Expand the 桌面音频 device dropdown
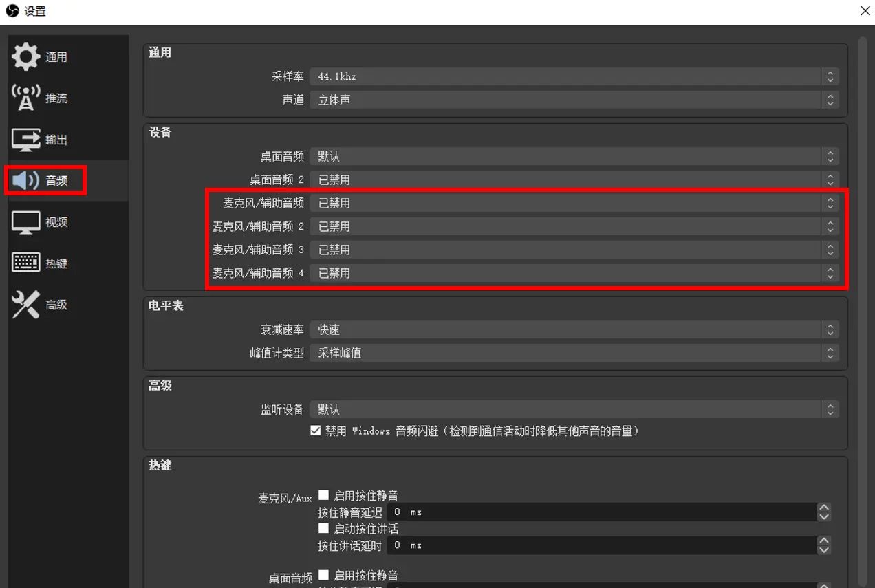The width and height of the screenshot is (875, 588). coord(574,156)
